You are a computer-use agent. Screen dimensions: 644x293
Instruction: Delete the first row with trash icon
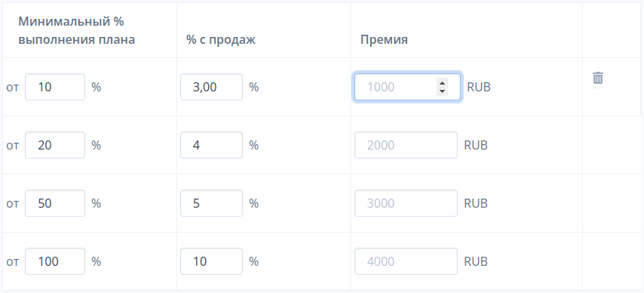[x=597, y=78]
